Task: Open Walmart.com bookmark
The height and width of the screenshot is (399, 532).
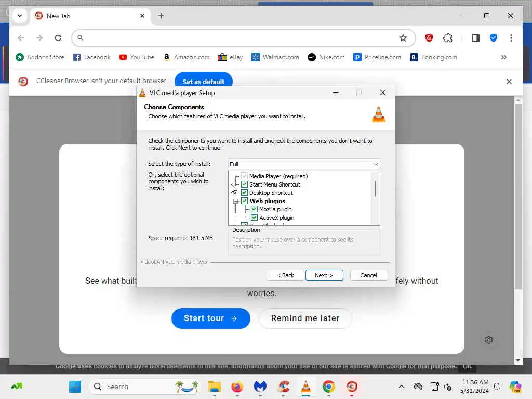Action: click(275, 57)
